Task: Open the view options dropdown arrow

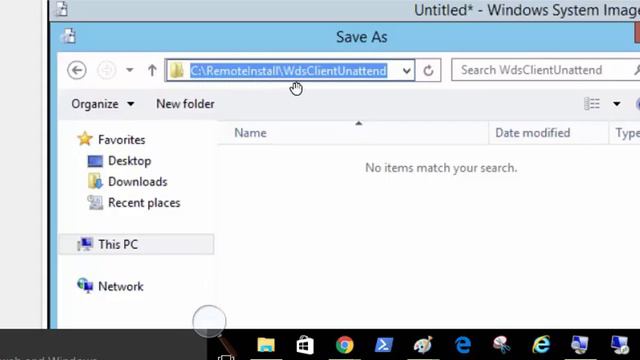Action: [x=617, y=104]
